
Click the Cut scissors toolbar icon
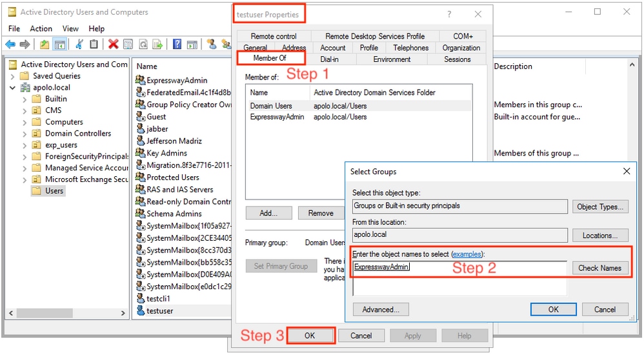tap(79, 44)
